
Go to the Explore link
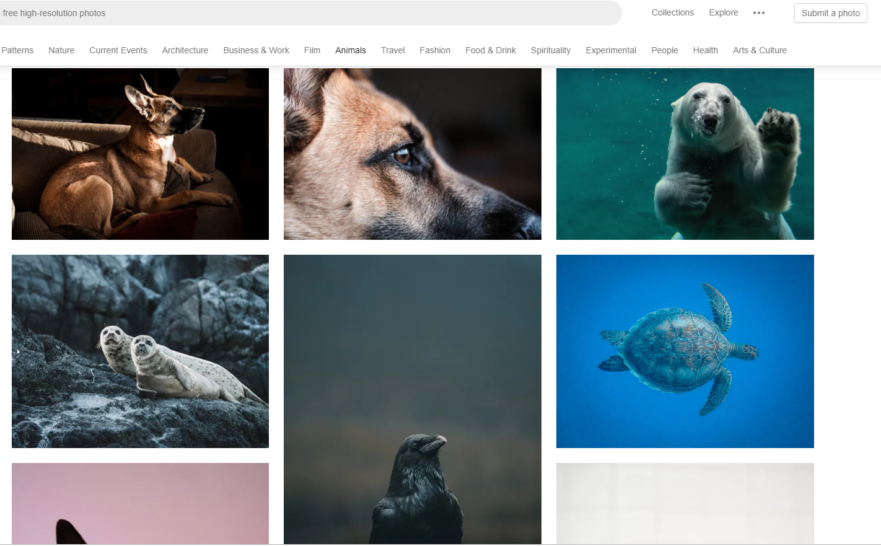pos(723,12)
